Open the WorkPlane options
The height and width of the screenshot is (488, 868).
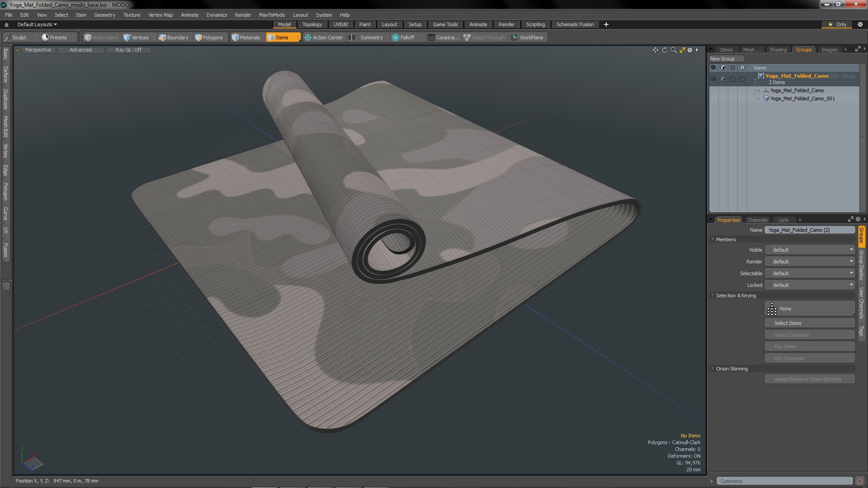click(528, 38)
